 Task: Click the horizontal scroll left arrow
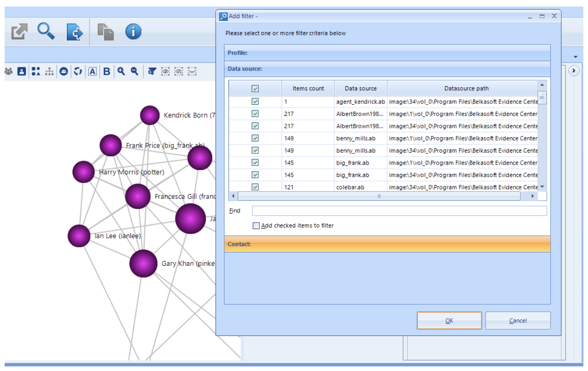coord(233,196)
